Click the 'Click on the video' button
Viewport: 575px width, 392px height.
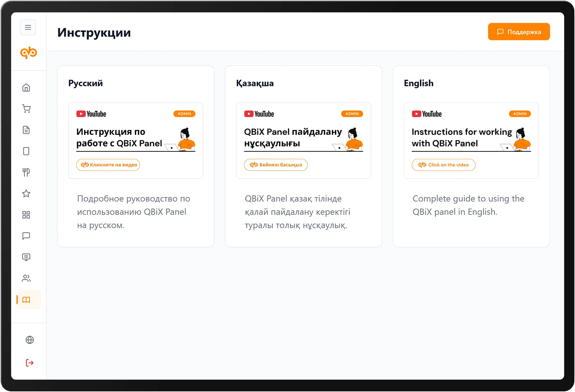click(x=443, y=165)
